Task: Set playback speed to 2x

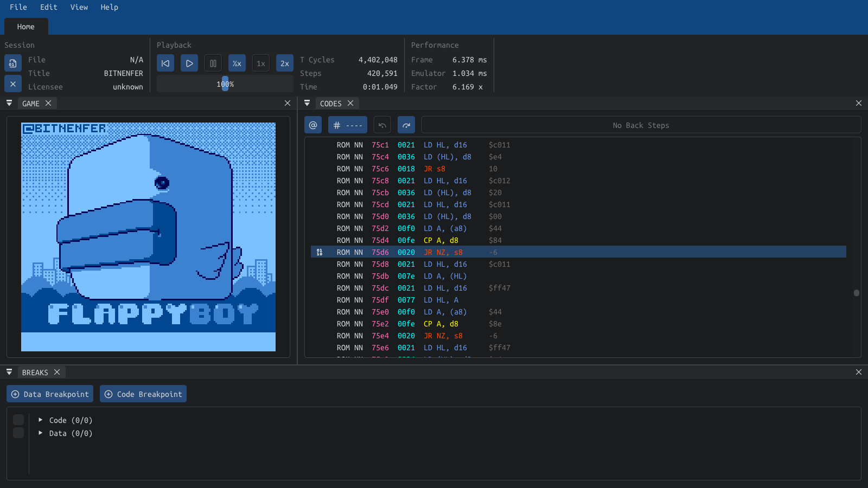Action: (285, 63)
